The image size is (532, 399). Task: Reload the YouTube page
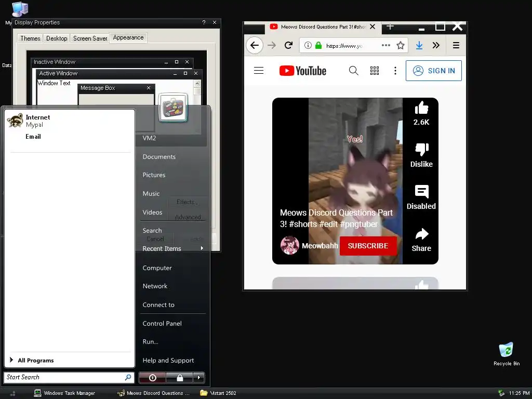288,45
